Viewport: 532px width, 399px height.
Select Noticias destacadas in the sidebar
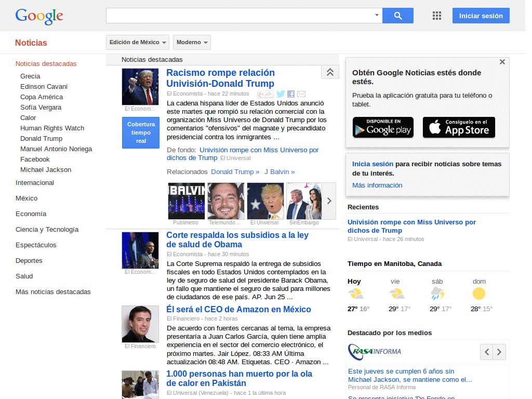(46, 64)
